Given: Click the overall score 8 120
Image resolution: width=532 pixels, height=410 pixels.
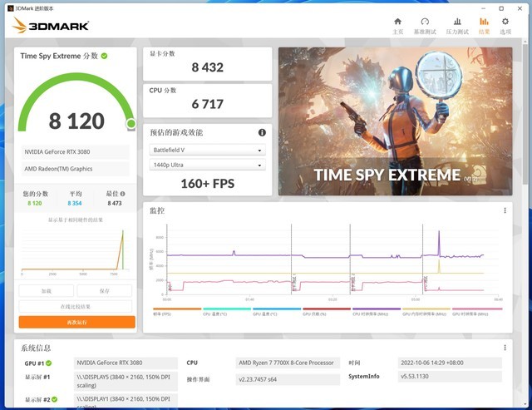Looking at the screenshot, I should click(x=76, y=121).
